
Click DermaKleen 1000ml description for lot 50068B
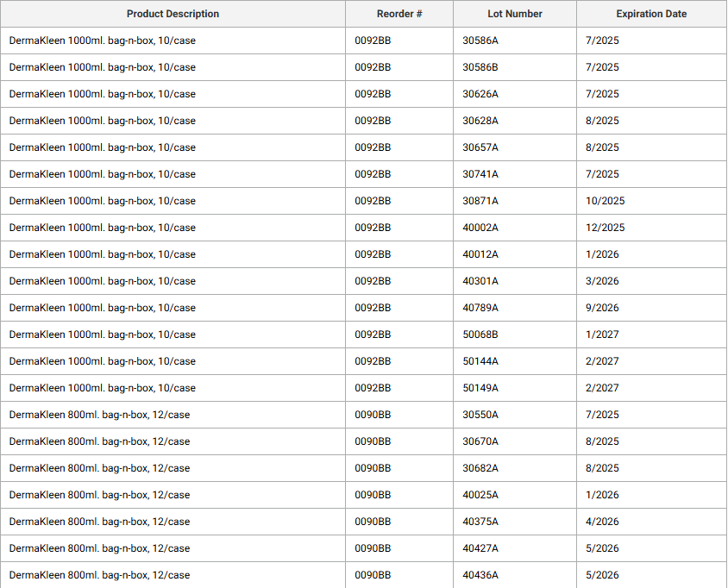[x=102, y=335]
